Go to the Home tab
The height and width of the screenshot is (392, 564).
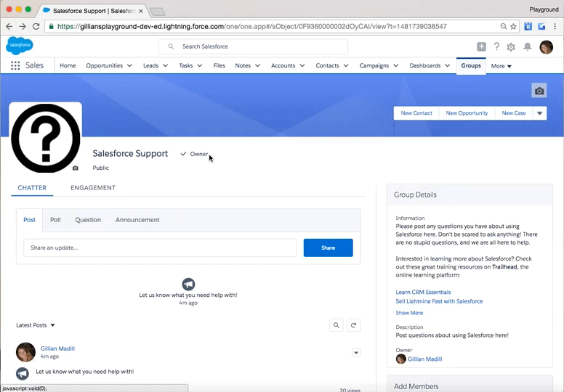(x=68, y=65)
